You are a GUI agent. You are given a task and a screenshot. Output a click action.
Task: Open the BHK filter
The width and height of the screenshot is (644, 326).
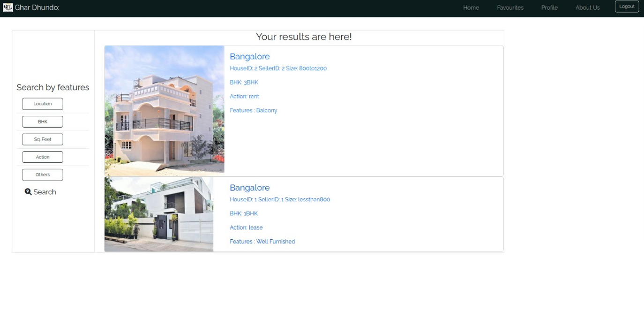42,121
